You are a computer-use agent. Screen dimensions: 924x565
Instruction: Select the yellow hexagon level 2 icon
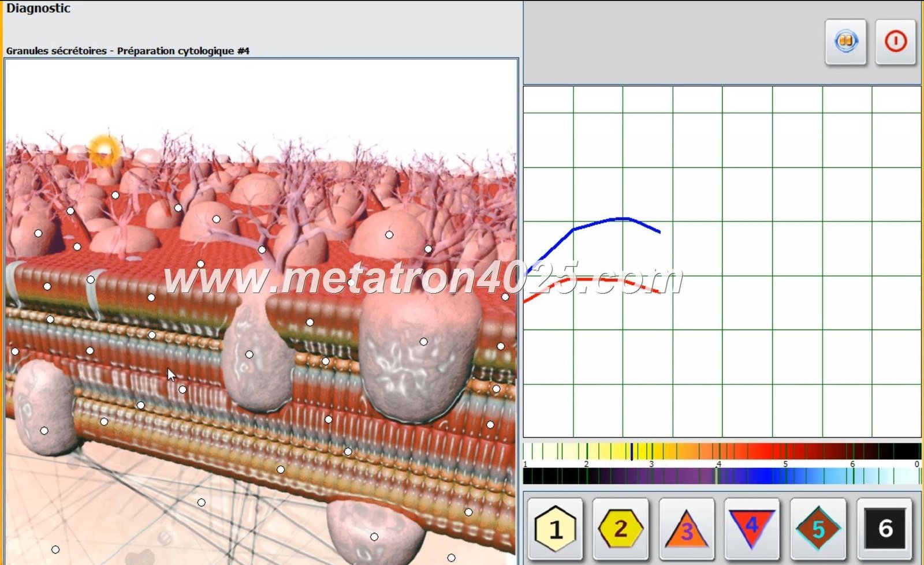pyautogui.click(x=621, y=528)
